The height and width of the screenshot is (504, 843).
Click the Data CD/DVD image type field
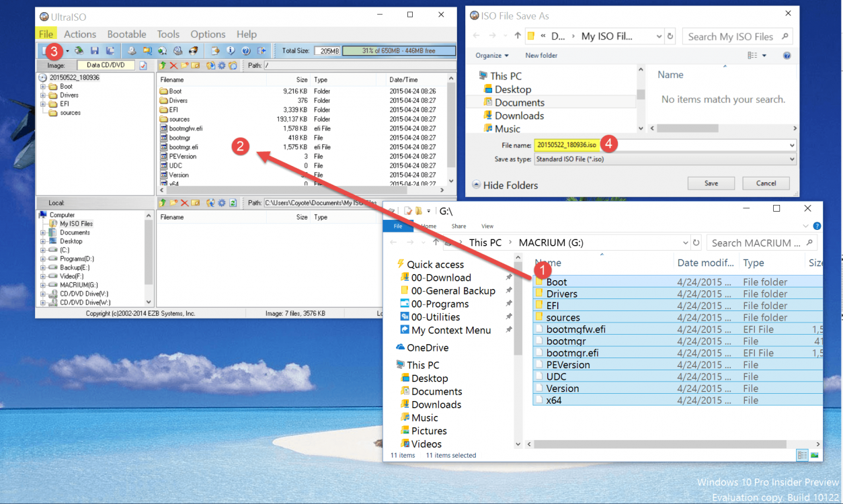tap(106, 65)
